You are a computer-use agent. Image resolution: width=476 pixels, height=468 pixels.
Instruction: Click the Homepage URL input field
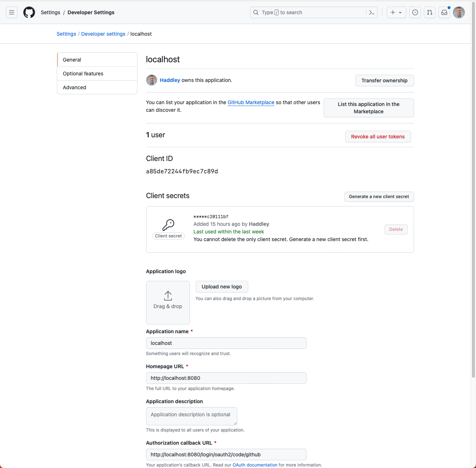point(226,378)
